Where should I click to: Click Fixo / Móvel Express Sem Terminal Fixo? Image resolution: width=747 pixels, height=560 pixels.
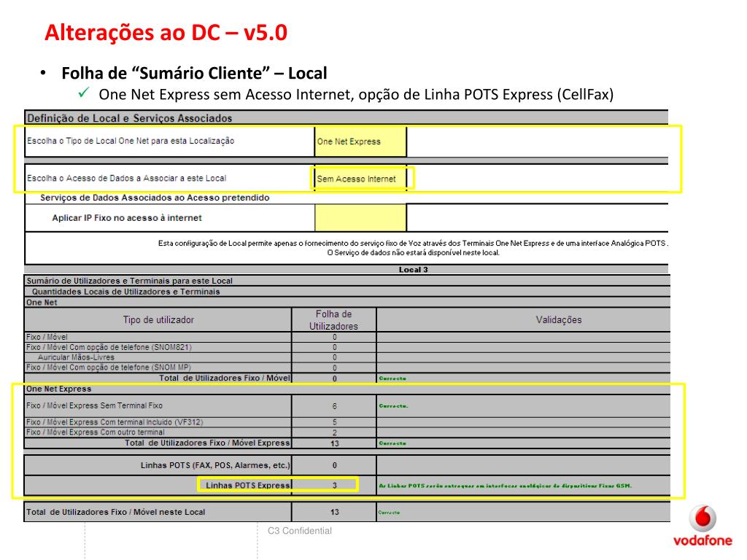[x=94, y=405]
